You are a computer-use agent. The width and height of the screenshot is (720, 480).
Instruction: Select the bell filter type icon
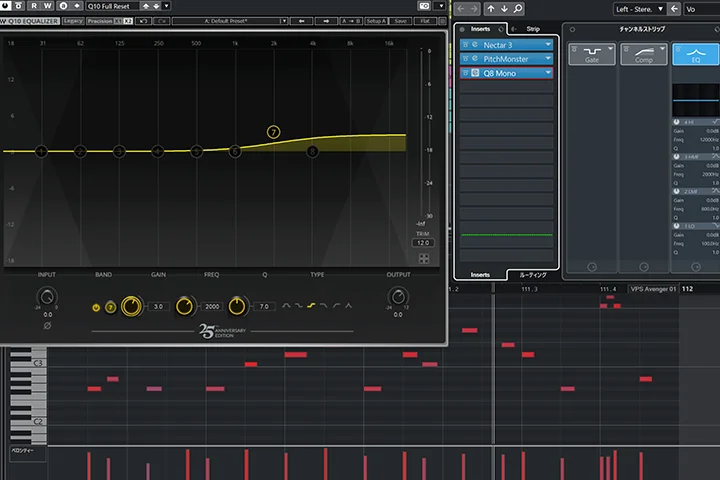pos(286,305)
